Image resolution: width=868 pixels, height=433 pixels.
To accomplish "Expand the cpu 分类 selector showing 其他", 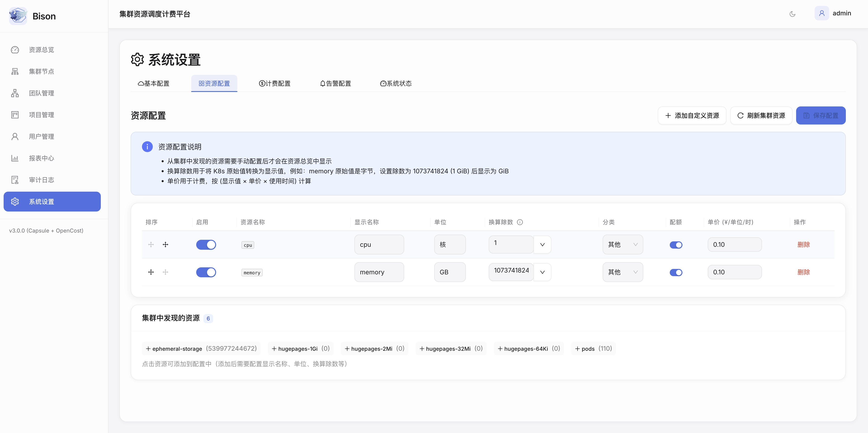I will (x=623, y=244).
